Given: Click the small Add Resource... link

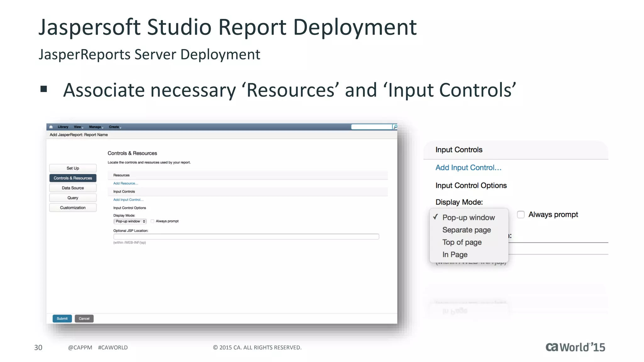Looking at the screenshot, I should click(x=125, y=184).
